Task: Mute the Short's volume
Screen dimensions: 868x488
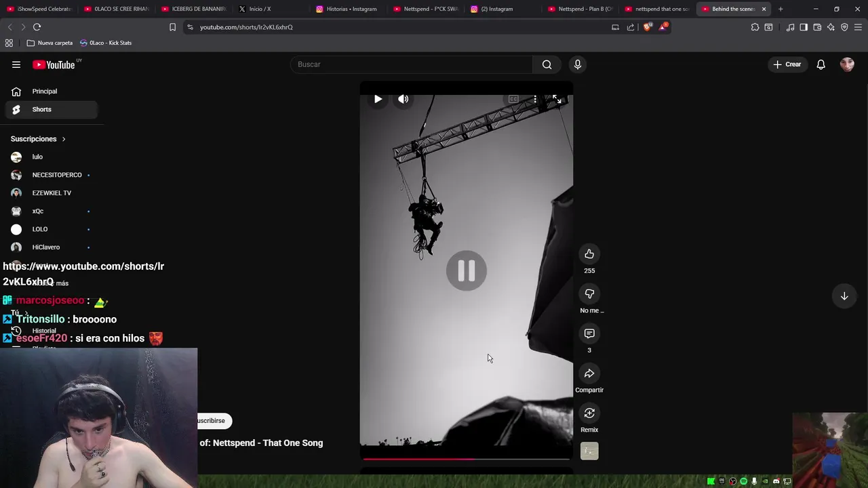Action: tap(403, 100)
